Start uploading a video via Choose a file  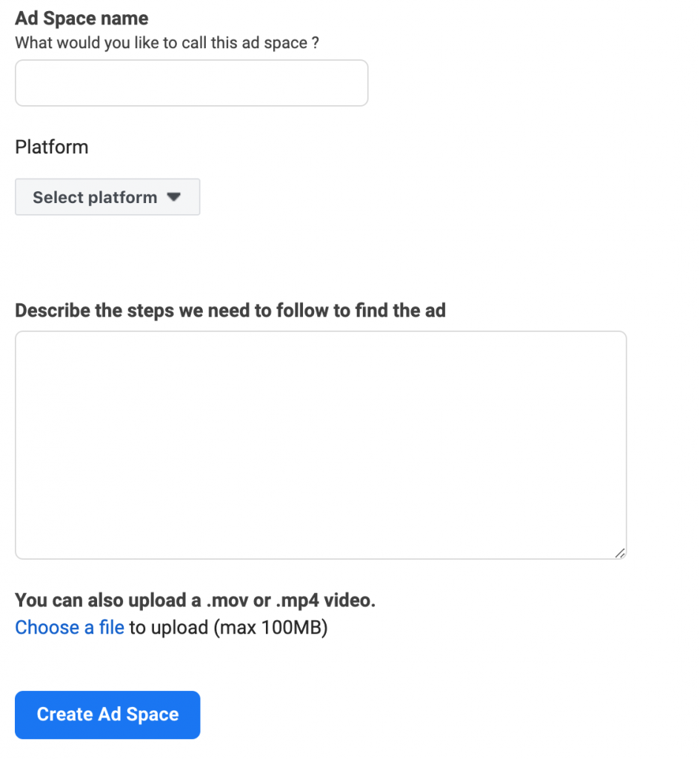(x=69, y=627)
